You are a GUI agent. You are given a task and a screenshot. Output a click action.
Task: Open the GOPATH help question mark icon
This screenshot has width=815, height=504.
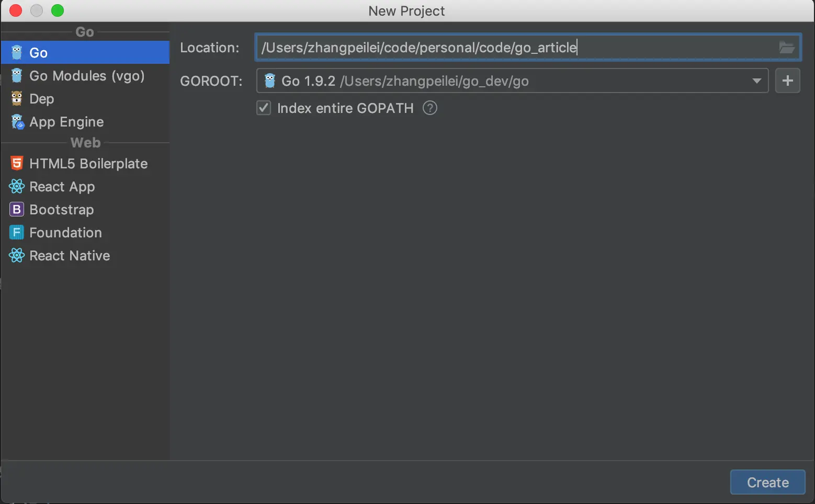(x=430, y=108)
